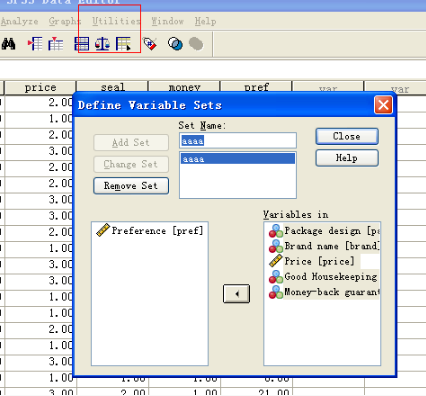Click the Insert Variable toolbar icon
The image size is (426, 396).
(x=56, y=44)
